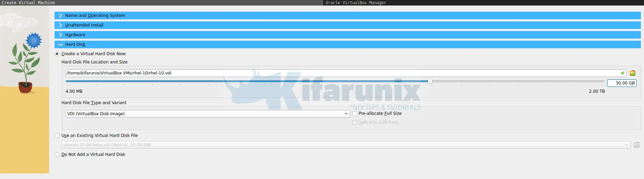644x179 pixels.
Task: Click Hard Disk File Type and Variant label
Action: 94,103
